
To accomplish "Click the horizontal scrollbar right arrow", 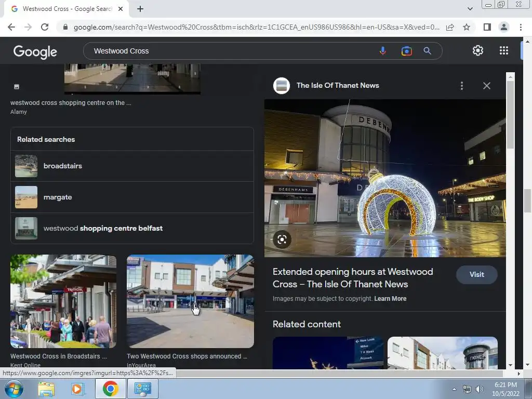I will (519, 374).
